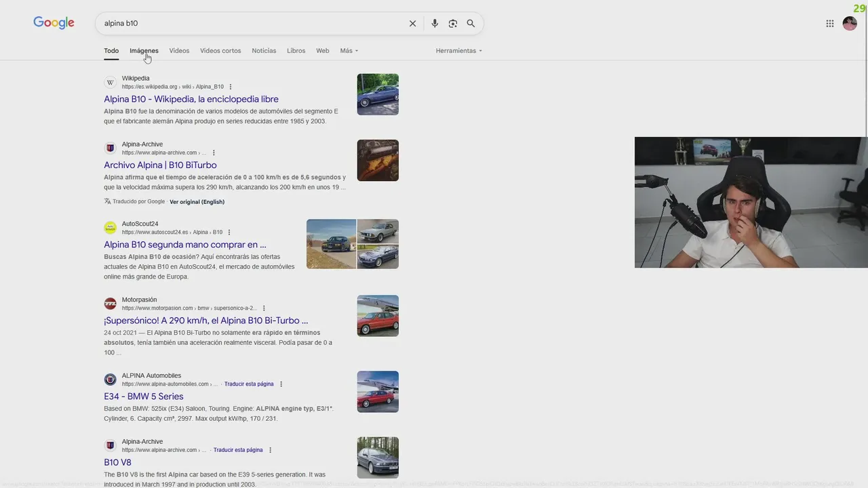Select the Todo tab
Screen dimensions: 868x488
[x=111, y=51]
